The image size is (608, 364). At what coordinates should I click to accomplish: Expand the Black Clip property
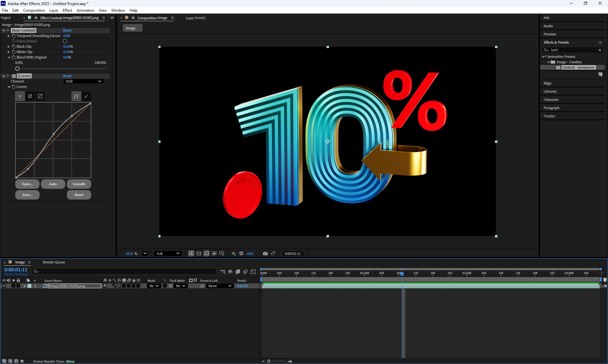coord(9,46)
